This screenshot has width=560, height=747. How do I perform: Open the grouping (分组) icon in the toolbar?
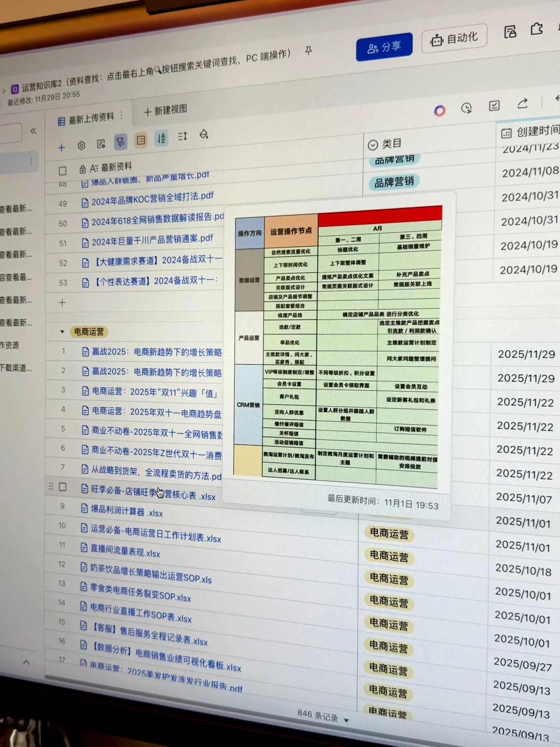pyautogui.click(x=141, y=140)
